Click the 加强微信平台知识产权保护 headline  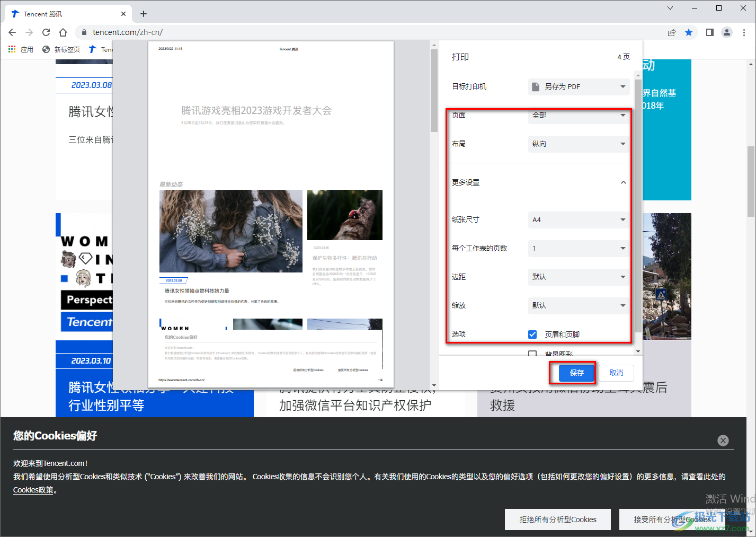click(355, 406)
